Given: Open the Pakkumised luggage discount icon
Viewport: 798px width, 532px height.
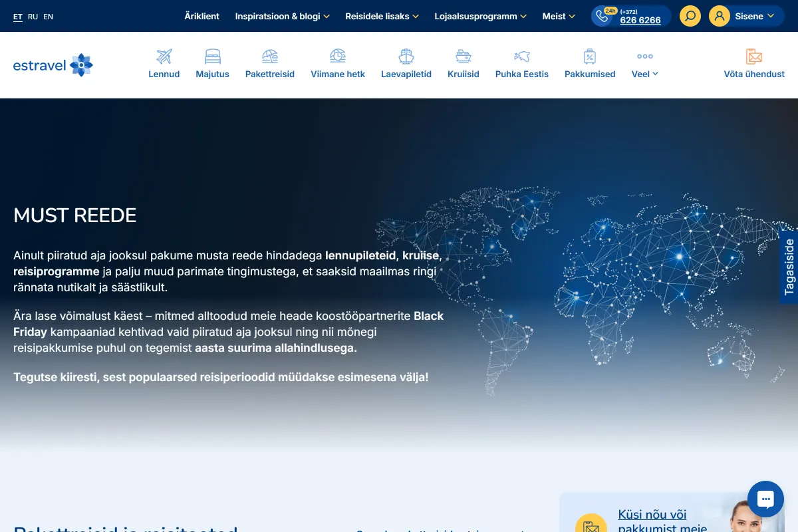Looking at the screenshot, I should point(589,57).
